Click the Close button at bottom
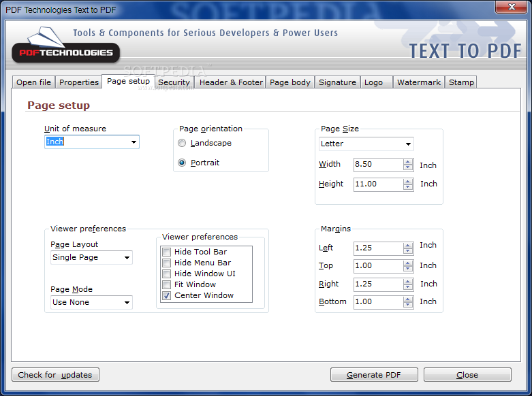Screen dimensions: 532x396 pyautogui.click(x=467, y=375)
